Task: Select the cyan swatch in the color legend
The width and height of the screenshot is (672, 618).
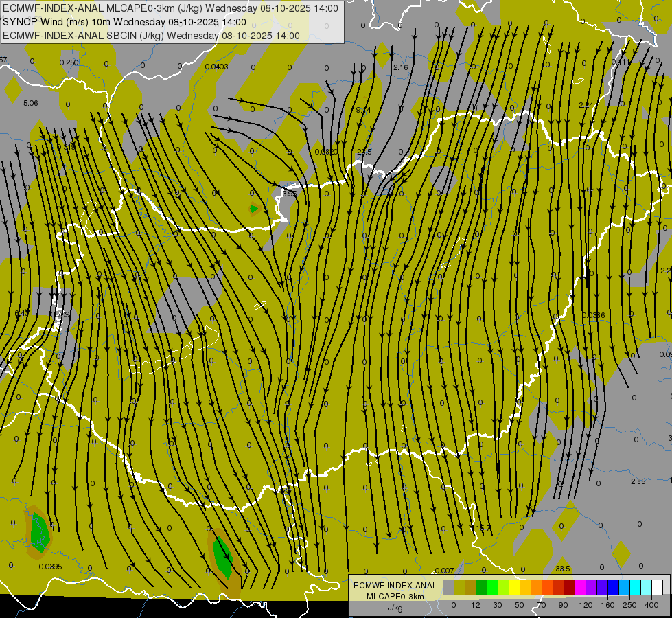Action: click(635, 587)
